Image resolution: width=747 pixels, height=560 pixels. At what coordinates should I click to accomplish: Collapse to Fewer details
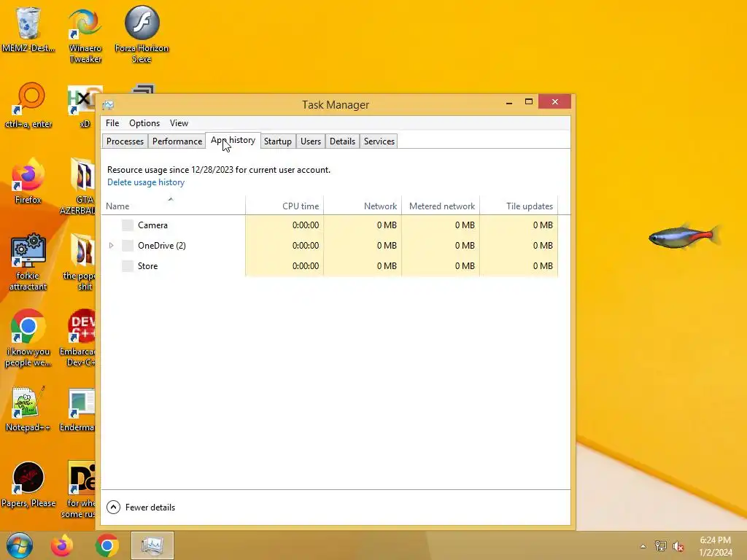141,507
